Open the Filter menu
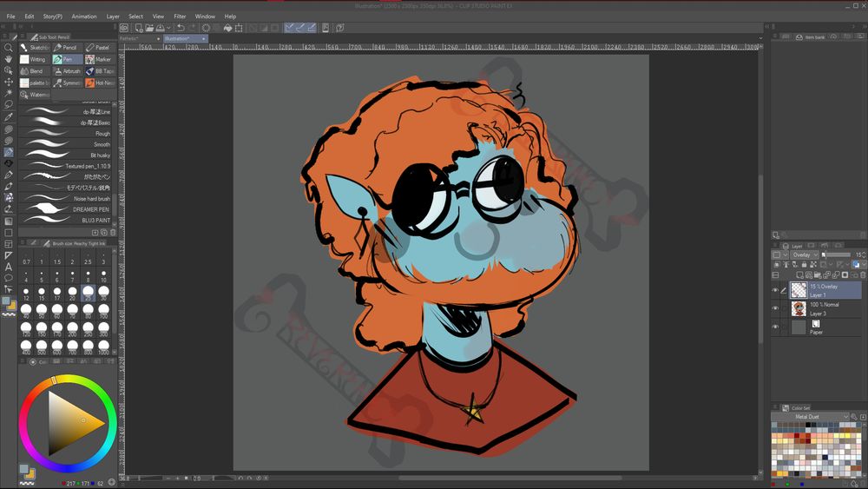Image resolution: width=868 pixels, height=489 pixels. point(180,16)
